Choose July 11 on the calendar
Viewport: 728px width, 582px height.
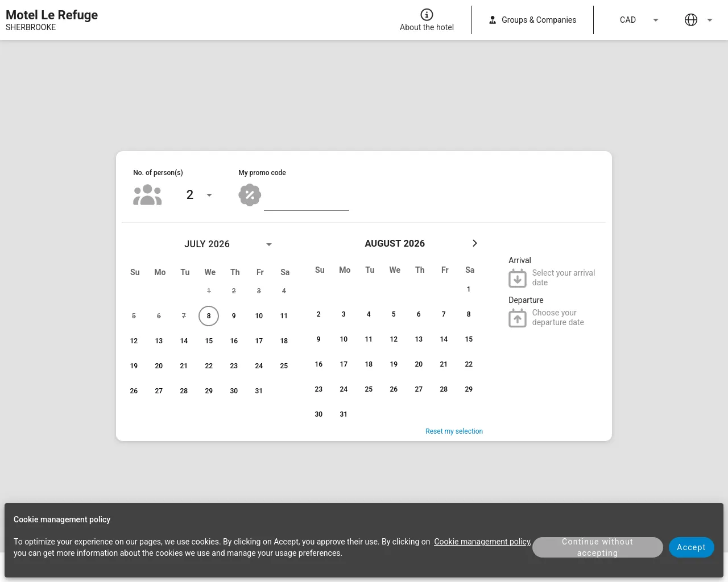pyautogui.click(x=284, y=316)
